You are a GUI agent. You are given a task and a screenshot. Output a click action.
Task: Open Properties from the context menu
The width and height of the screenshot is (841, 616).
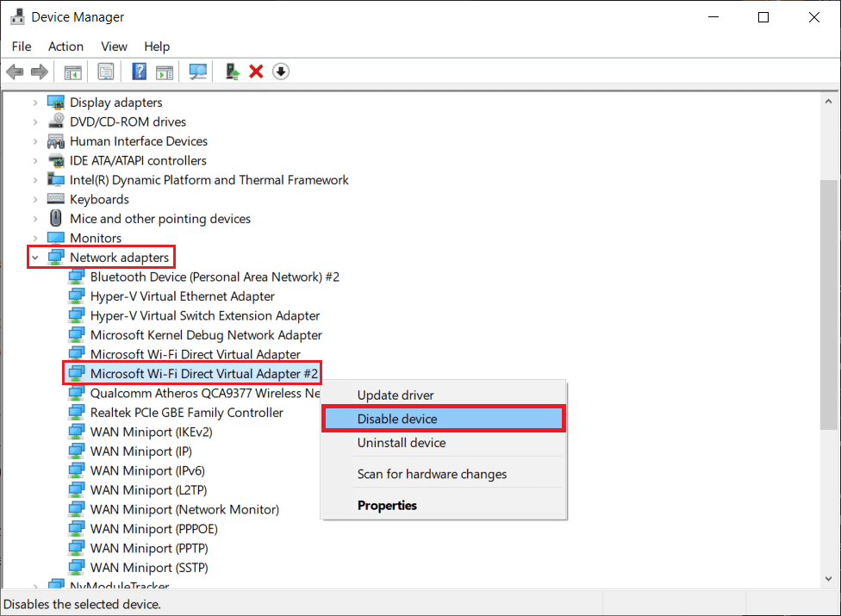(x=387, y=506)
